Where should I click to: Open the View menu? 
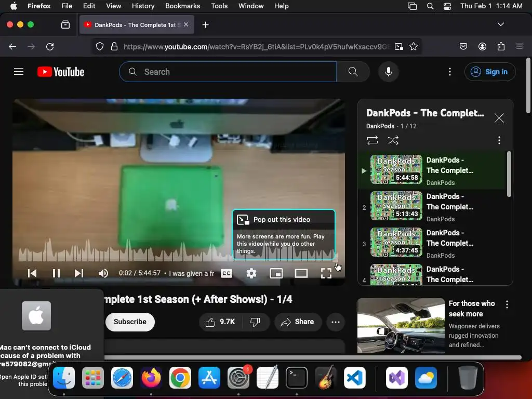click(113, 6)
